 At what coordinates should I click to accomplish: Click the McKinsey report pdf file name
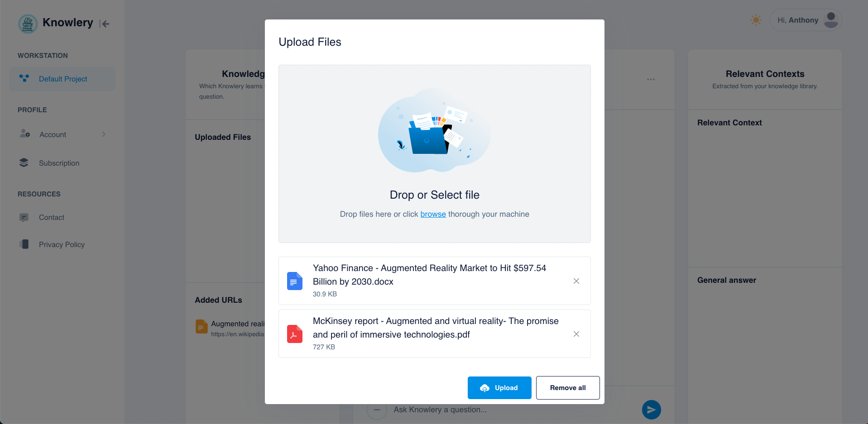click(x=436, y=328)
